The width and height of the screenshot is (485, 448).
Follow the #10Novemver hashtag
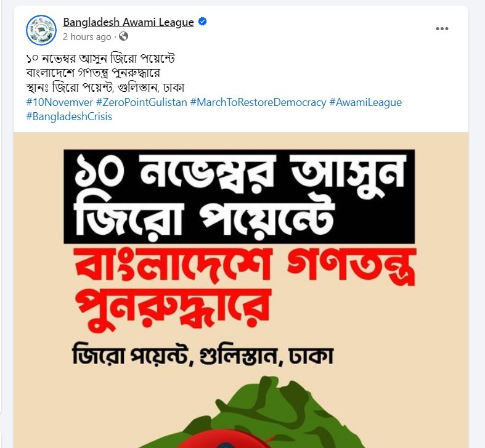click(x=60, y=102)
